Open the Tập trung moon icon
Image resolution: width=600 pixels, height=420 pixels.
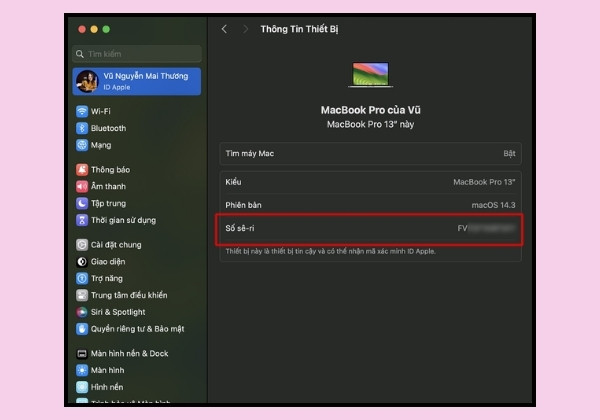click(x=82, y=203)
